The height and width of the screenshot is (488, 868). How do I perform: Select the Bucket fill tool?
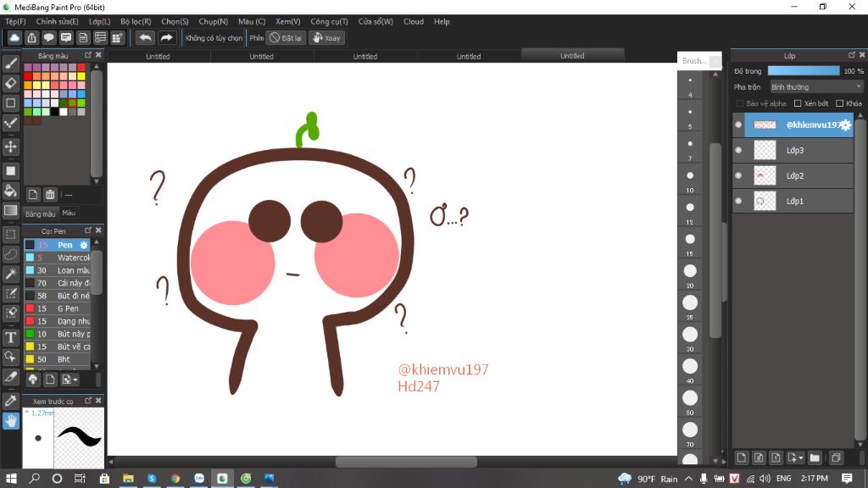(x=11, y=190)
